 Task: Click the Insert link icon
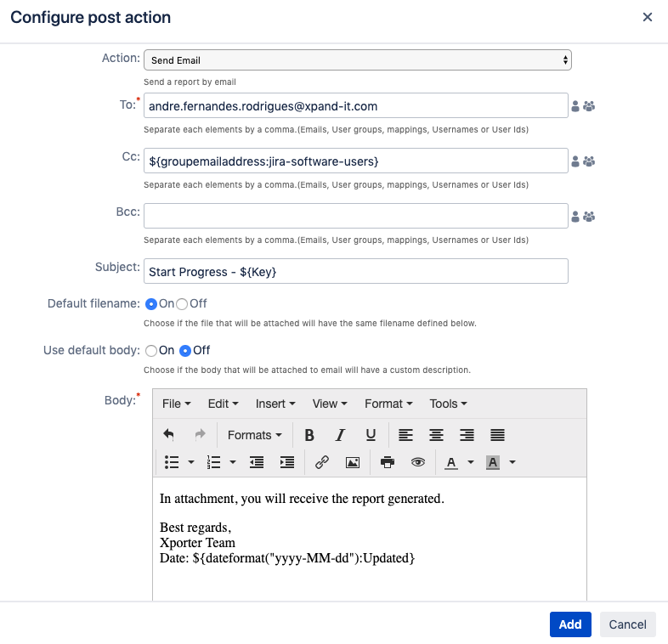[322, 462]
